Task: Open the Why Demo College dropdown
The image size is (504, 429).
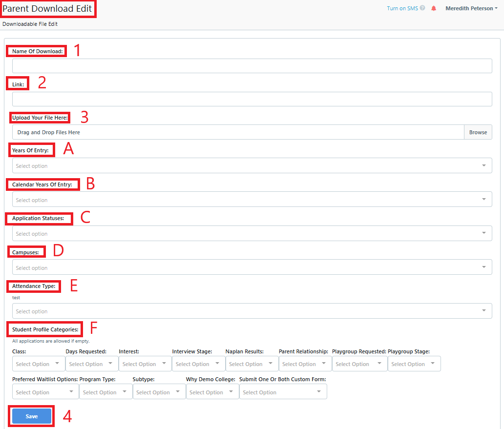Action: (212, 391)
